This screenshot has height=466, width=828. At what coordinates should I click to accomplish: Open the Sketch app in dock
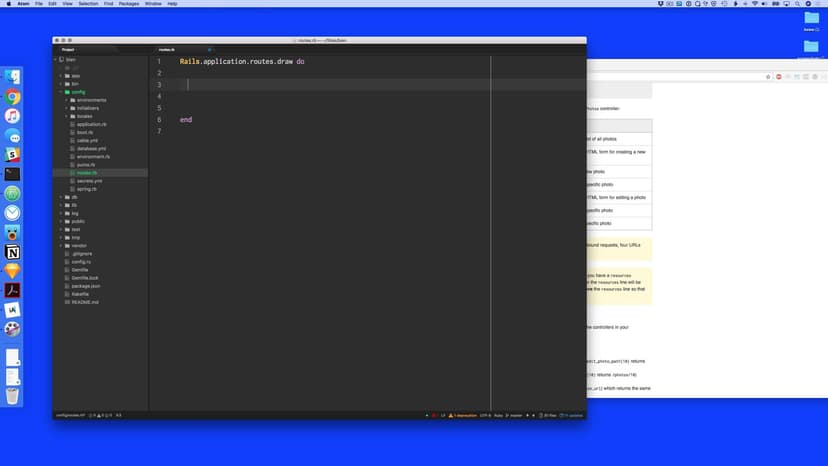point(13,271)
